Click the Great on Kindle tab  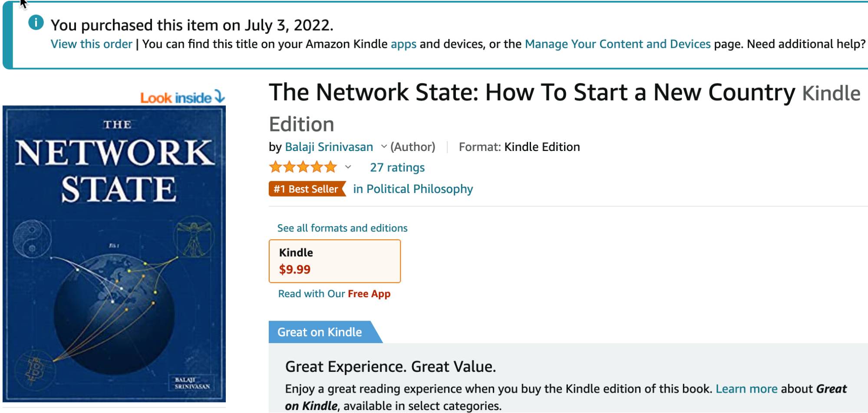320,332
